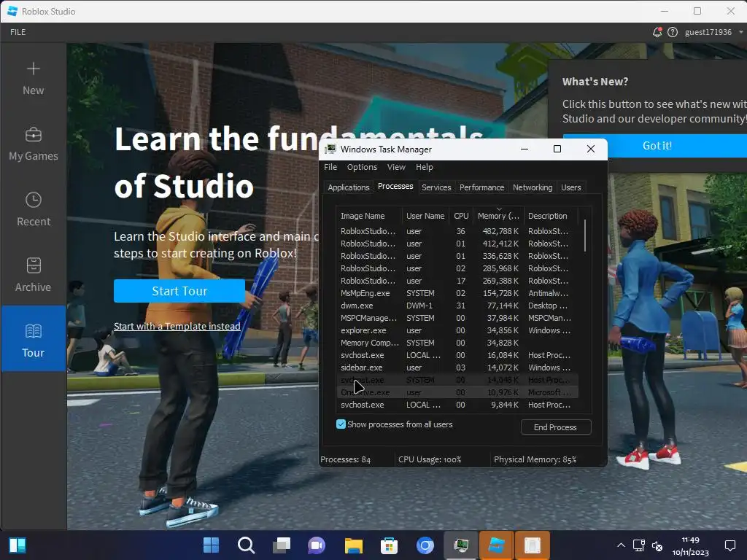Screen dimensions: 747x560
Task: Sort by the Description column header
Action: [x=551, y=216]
